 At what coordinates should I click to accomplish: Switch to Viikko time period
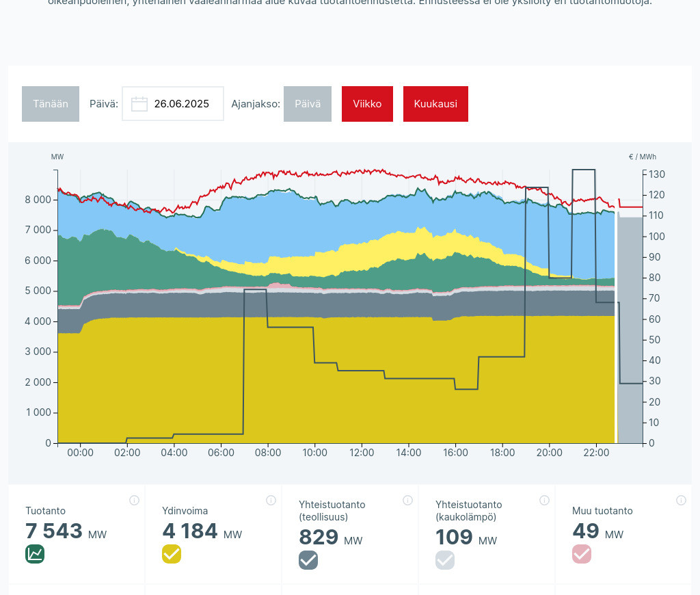pos(367,104)
